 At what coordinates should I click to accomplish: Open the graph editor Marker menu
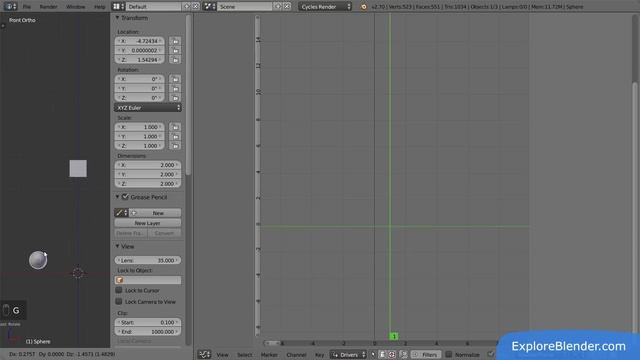[269, 355]
